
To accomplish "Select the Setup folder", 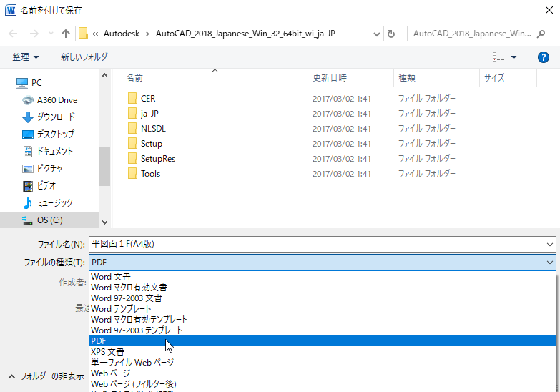I will pos(152,144).
